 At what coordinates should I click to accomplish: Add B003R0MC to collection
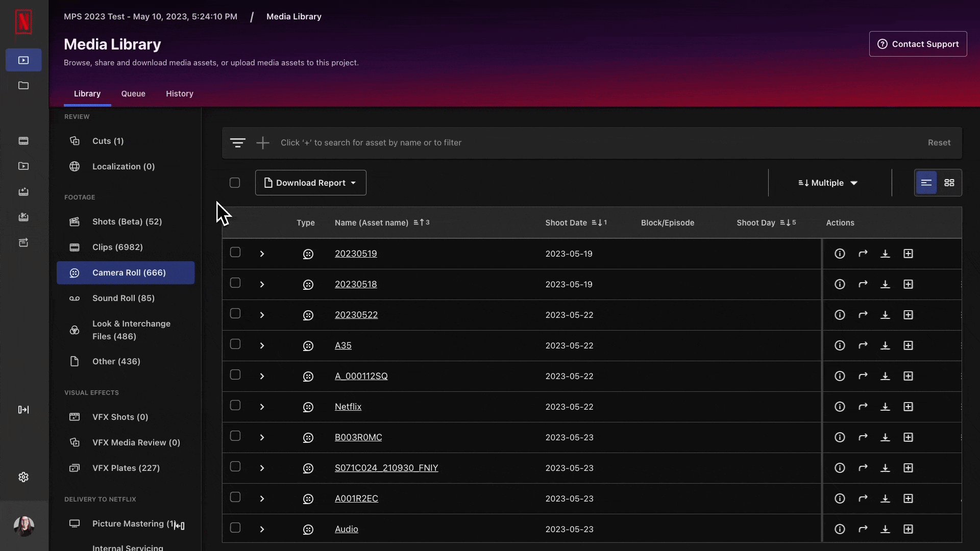click(x=909, y=437)
